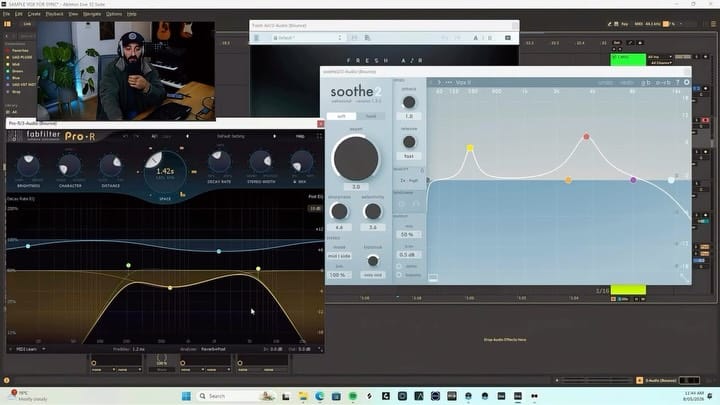This screenshot has height=405, width=720.
Task: Select the left blue Decay Rate EQ node
Action: (x=28, y=246)
